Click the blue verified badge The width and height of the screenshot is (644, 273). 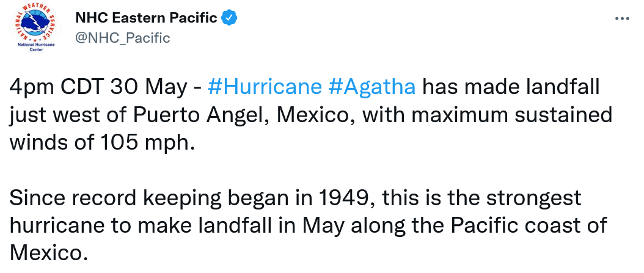coord(229,18)
